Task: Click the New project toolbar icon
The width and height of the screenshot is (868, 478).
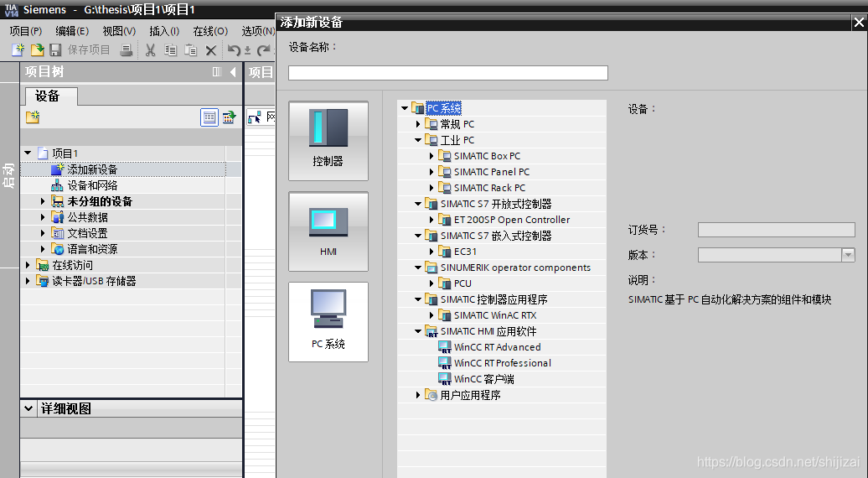Action: coord(18,49)
